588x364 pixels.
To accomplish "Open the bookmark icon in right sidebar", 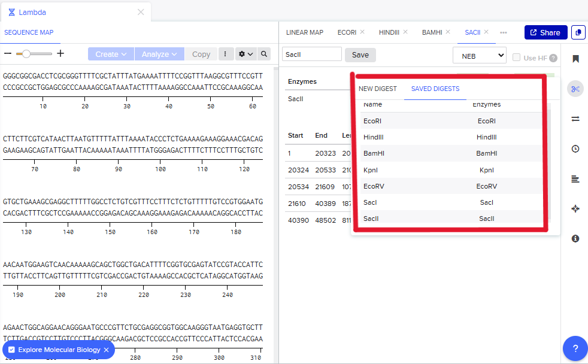I will 575,59.
